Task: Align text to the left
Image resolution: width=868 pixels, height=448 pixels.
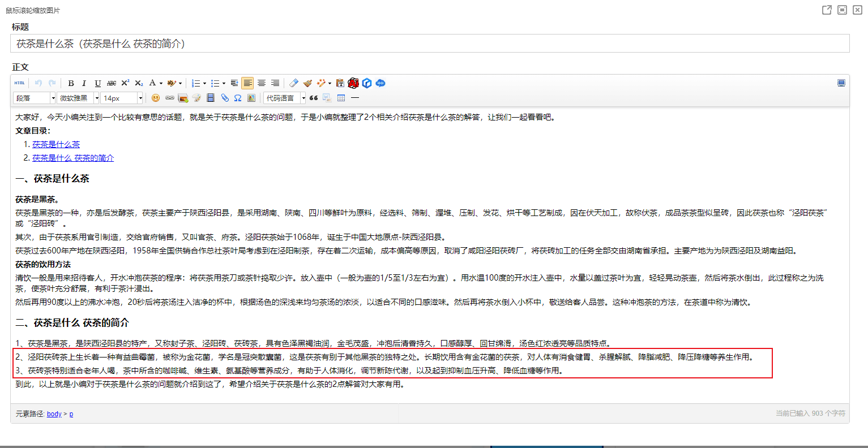Action: [247, 83]
